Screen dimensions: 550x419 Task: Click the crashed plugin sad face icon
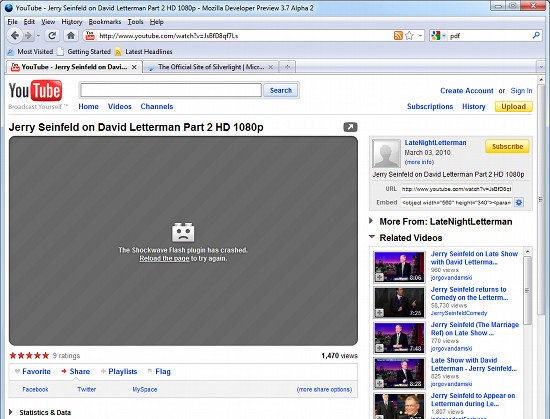tap(183, 232)
